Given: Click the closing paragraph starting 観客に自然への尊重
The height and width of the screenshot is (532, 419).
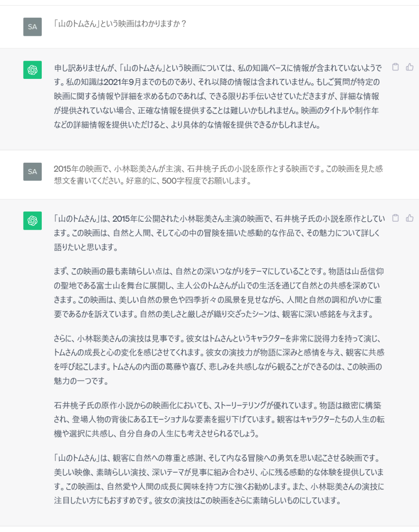Looking at the screenshot, I should (219, 480).
